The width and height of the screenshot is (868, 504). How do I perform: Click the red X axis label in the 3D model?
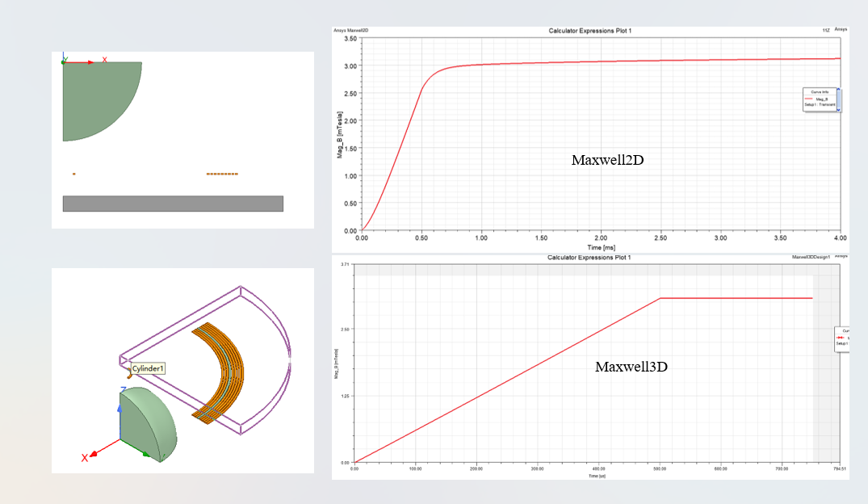point(85,458)
